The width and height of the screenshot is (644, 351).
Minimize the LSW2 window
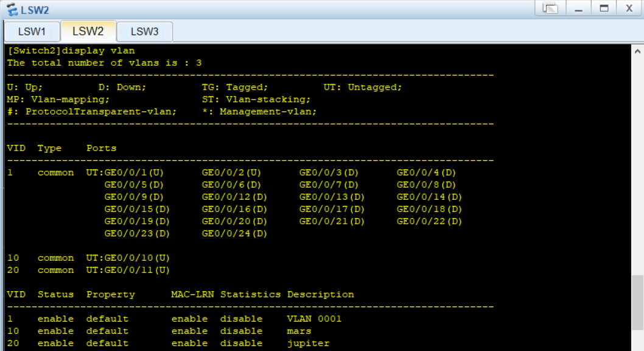point(579,8)
